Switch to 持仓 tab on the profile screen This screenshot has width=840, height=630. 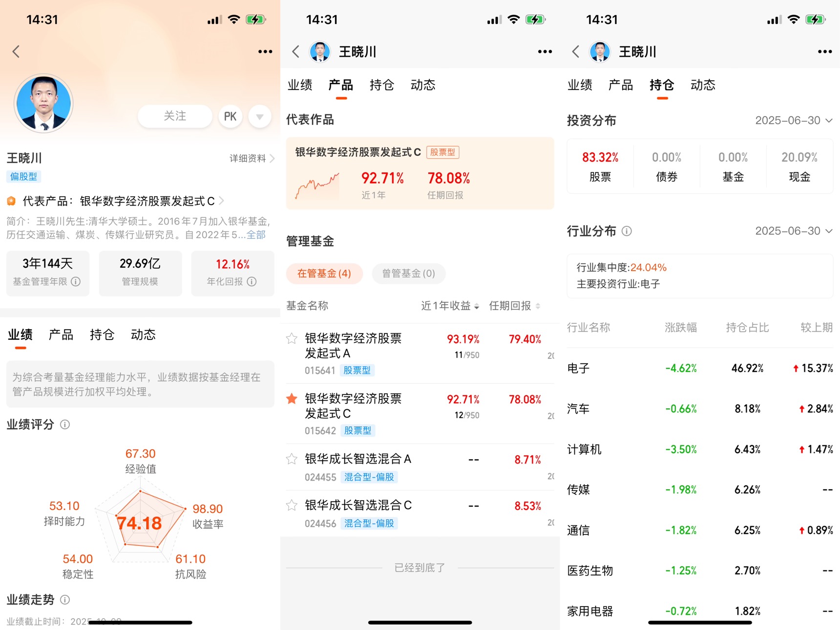coord(102,335)
